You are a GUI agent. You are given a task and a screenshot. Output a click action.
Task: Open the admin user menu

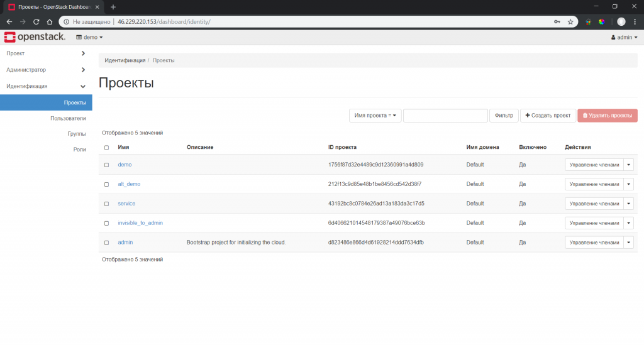pyautogui.click(x=625, y=37)
